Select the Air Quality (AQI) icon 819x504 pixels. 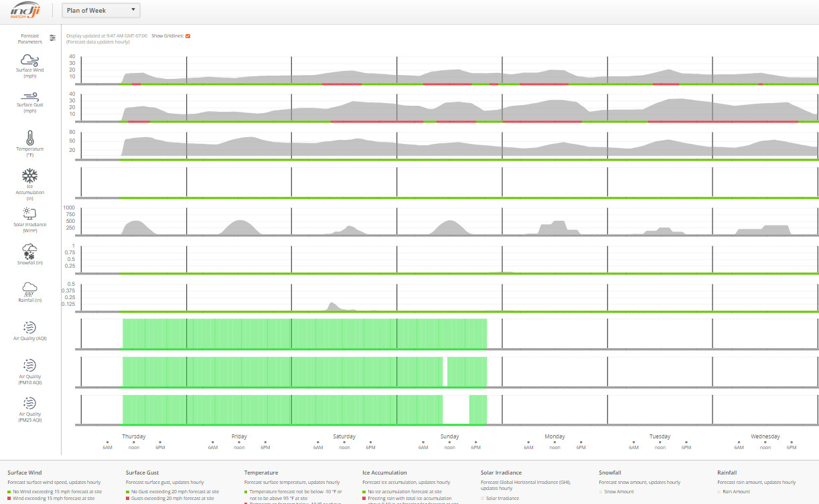click(x=30, y=327)
